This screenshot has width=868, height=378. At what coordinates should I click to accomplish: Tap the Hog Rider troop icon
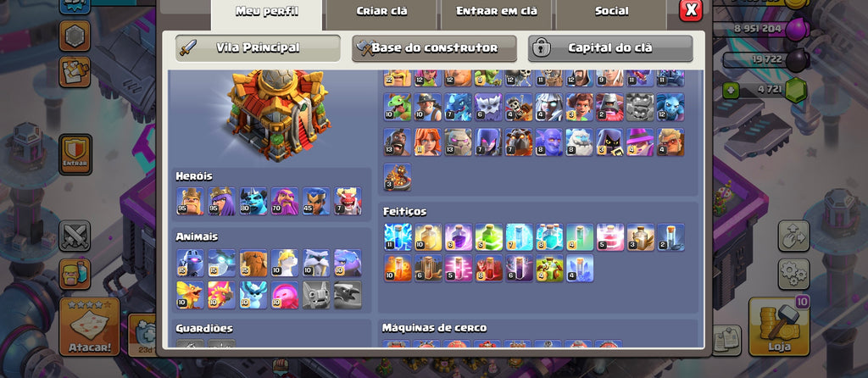pos(398,142)
